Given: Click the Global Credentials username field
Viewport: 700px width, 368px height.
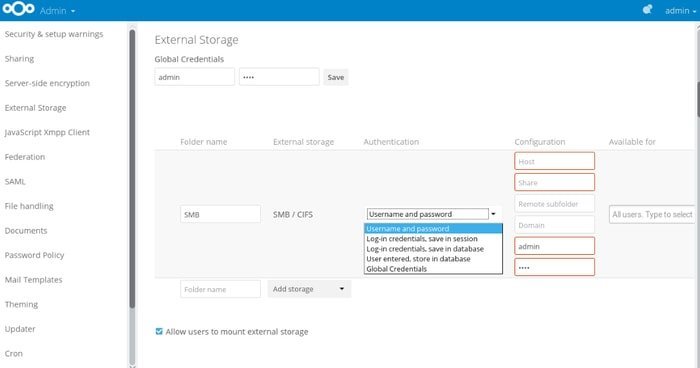Looking at the screenshot, I should [x=195, y=77].
